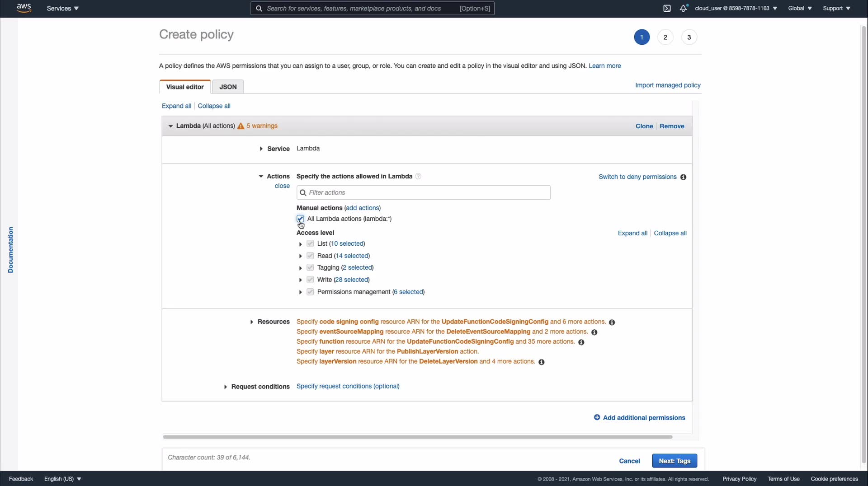
Task: Toggle the Read access level checkbox
Action: pyautogui.click(x=310, y=256)
